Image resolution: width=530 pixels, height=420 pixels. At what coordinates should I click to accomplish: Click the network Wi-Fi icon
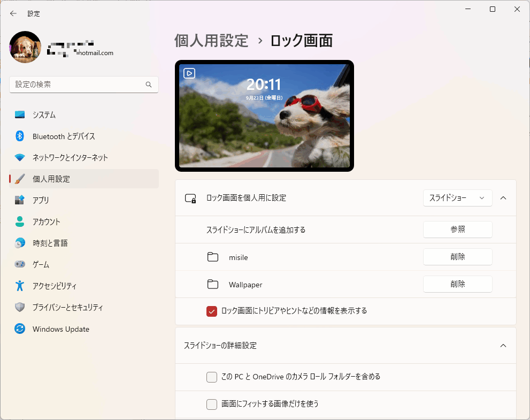[20, 158]
